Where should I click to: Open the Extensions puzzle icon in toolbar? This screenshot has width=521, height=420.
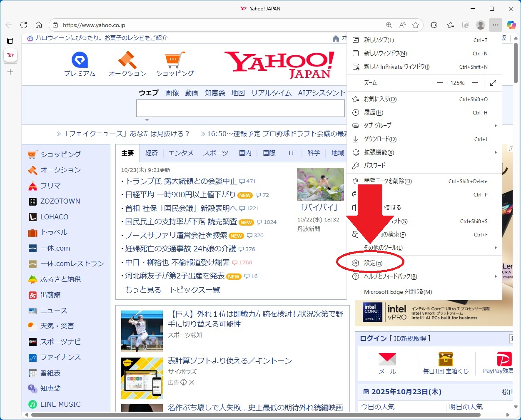[x=434, y=25]
